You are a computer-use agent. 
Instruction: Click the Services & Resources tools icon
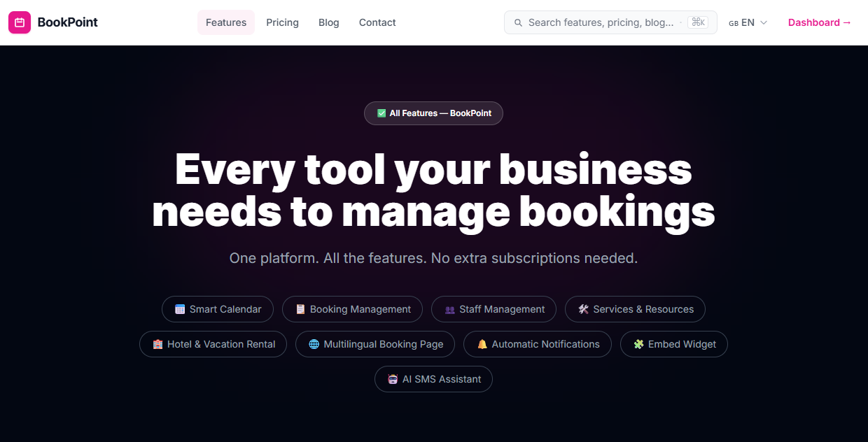pos(583,309)
